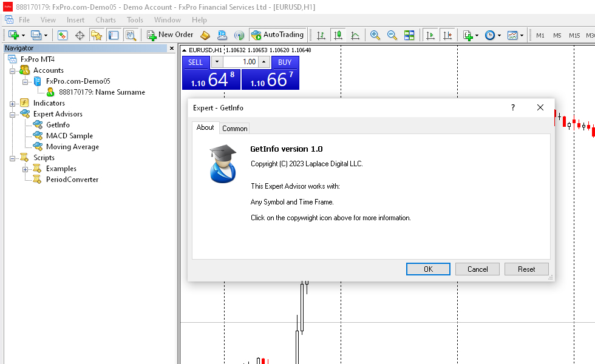The image size is (595, 364).
Task: Open the Help menu
Action: 199,20
